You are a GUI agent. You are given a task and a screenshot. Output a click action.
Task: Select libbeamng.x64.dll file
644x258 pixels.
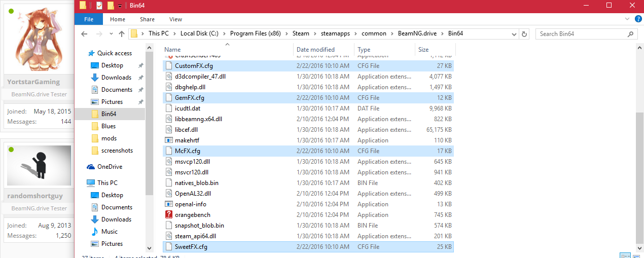coord(309,119)
